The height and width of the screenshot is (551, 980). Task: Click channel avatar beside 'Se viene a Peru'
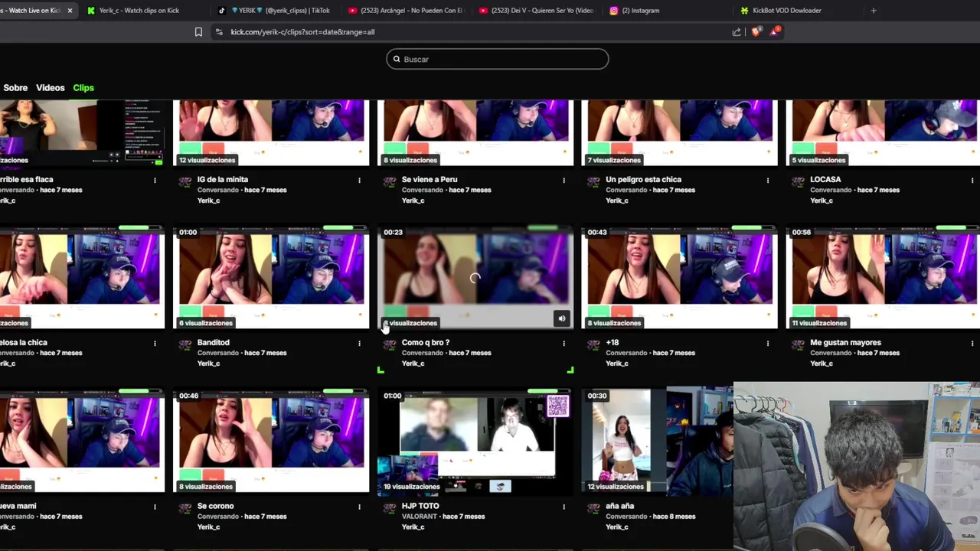(x=390, y=181)
